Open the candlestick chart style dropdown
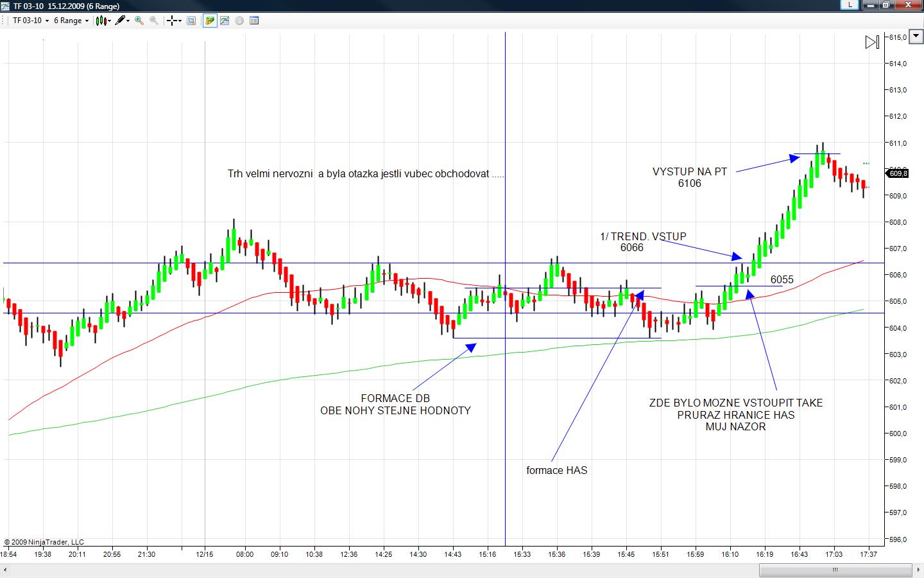924x578 pixels. point(104,21)
